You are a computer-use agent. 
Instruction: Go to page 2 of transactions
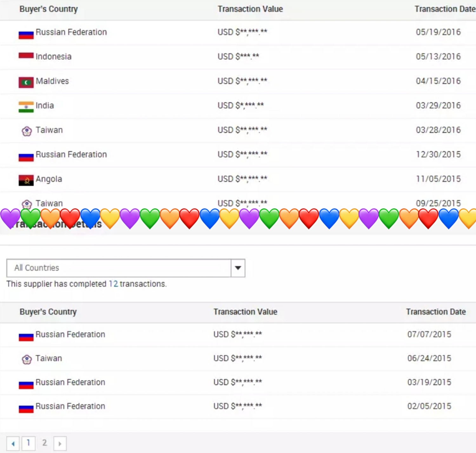click(44, 443)
